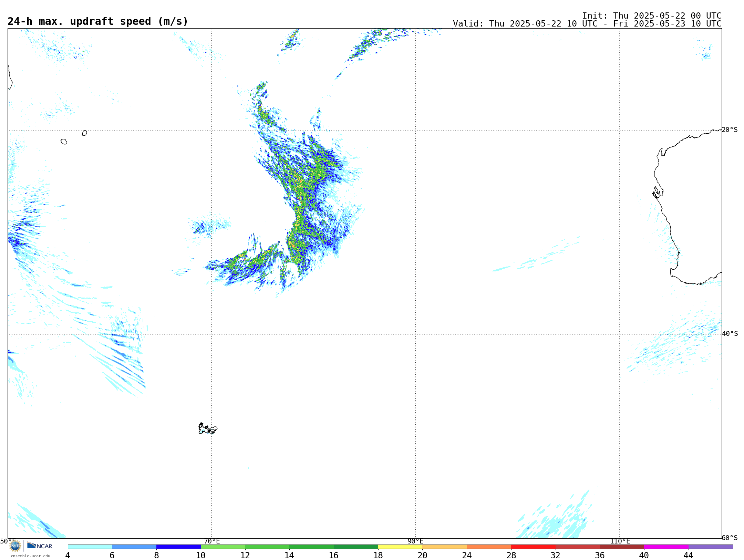Click the NSF logo

15,546
